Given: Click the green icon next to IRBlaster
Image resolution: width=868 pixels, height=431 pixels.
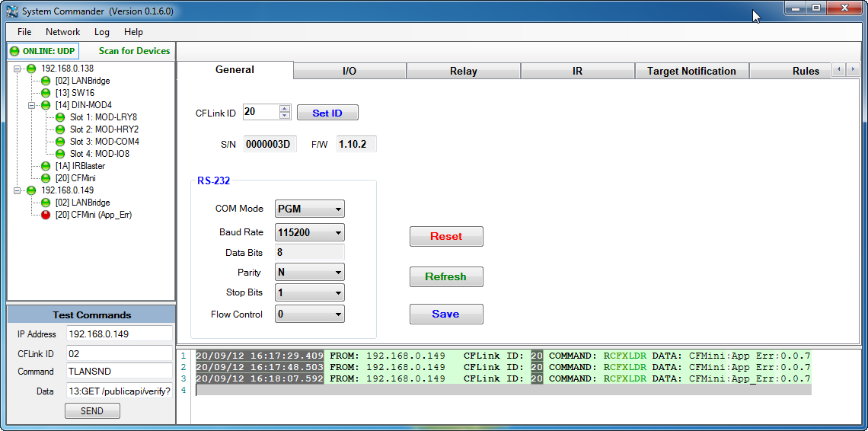Looking at the screenshot, I should point(46,166).
